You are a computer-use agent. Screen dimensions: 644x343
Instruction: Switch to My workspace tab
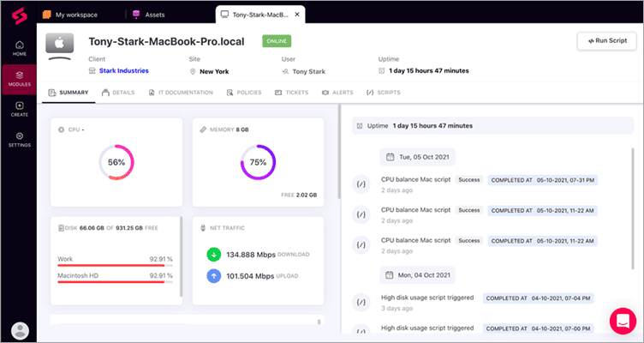coord(76,15)
